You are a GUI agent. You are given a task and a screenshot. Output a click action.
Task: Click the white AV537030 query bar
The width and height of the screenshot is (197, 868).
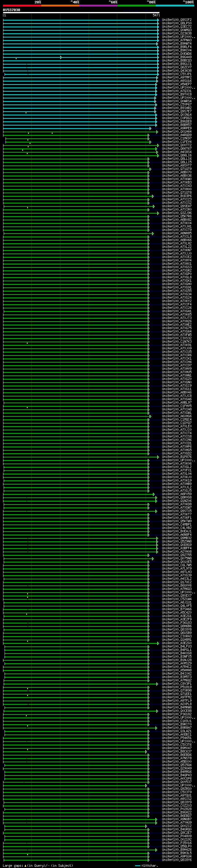pyautogui.click(x=81, y=12)
